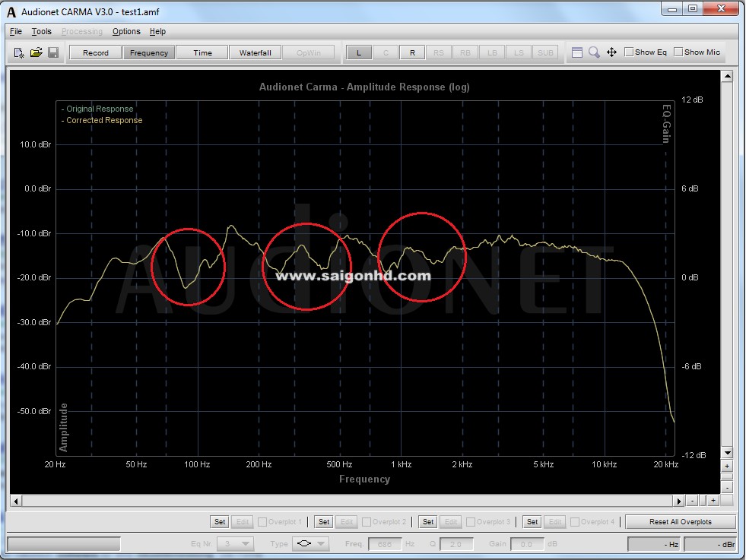
Task: Click Set button for Overplot 4
Action: pos(532,522)
